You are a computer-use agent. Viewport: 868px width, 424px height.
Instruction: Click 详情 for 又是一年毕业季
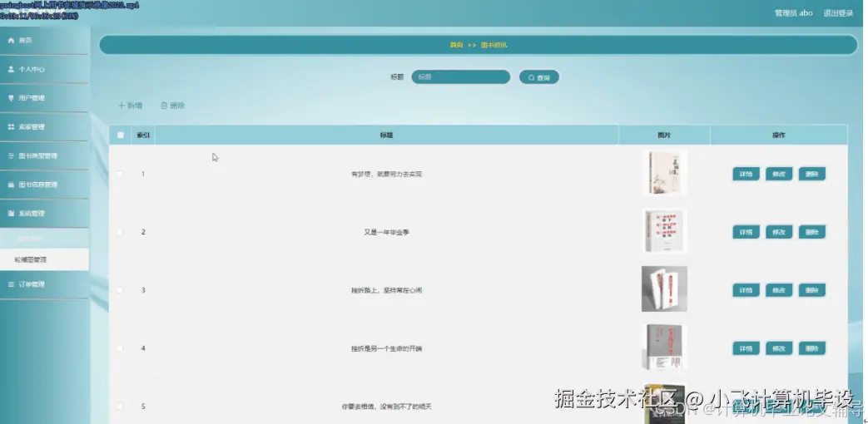point(746,232)
